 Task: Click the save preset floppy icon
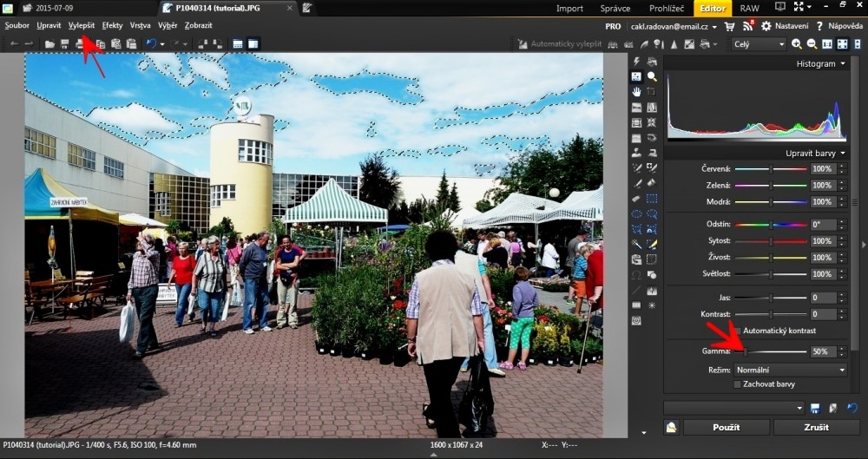pos(815,408)
